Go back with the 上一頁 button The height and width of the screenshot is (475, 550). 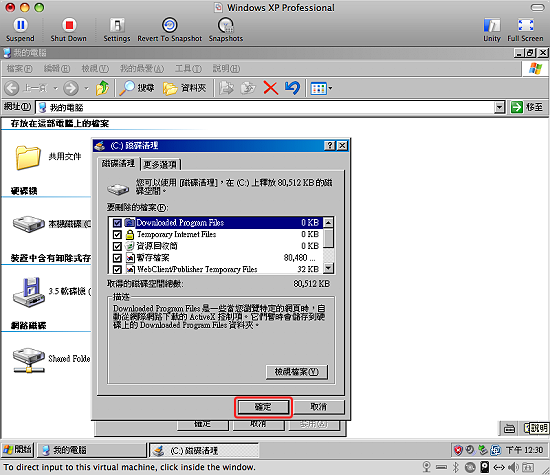(x=26, y=88)
